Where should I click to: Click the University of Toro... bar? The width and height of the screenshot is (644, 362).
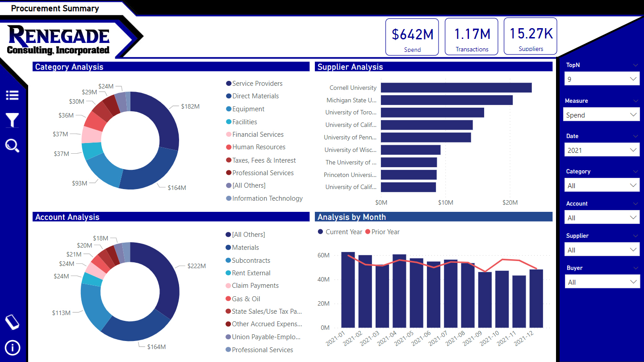[432, 112]
